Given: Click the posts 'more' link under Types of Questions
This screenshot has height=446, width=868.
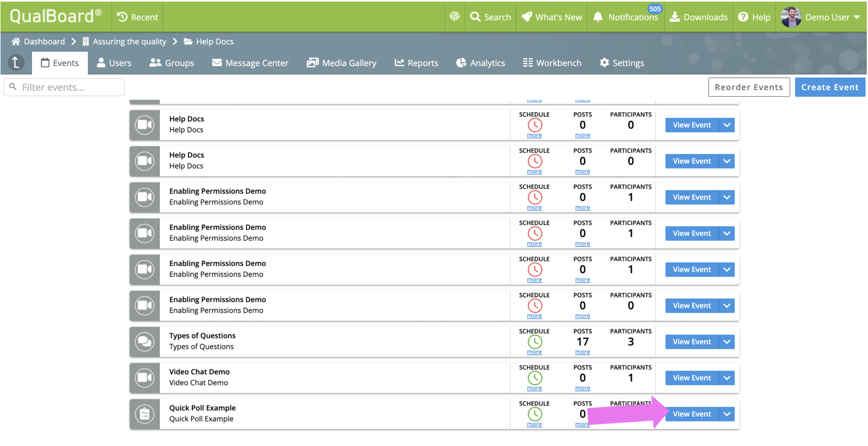Looking at the screenshot, I should 582,352.
